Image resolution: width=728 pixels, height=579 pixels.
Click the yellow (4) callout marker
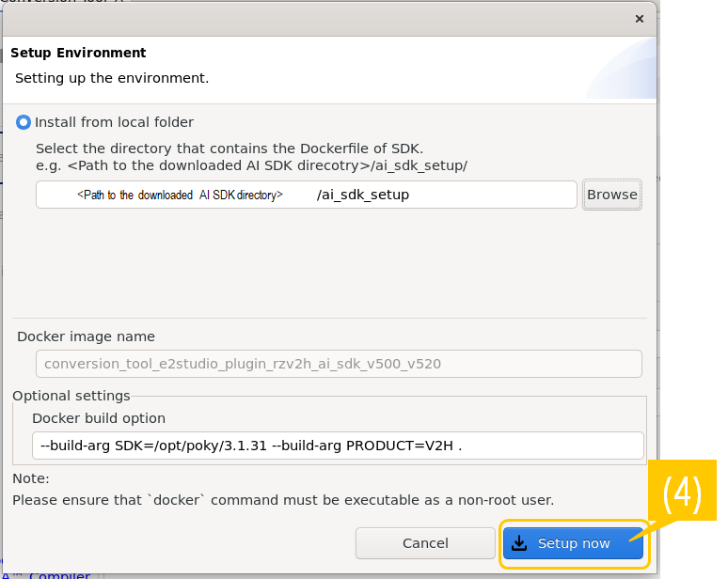tap(682, 494)
